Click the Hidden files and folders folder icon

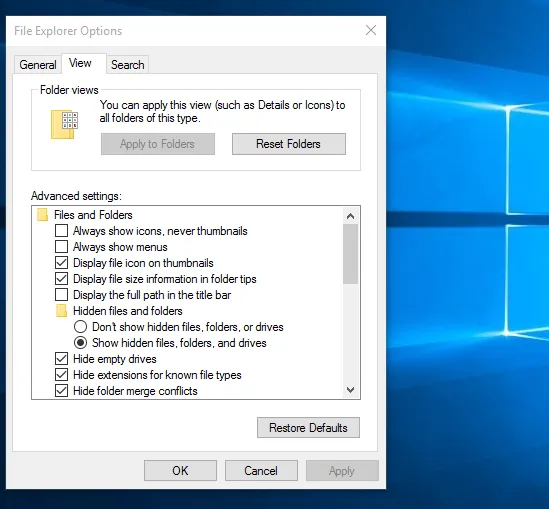[62, 311]
